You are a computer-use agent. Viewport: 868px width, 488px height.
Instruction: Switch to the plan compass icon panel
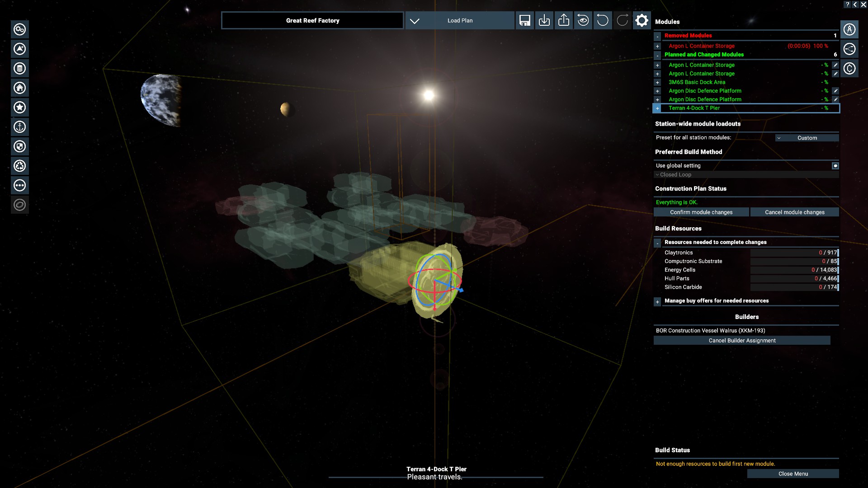pos(849,29)
